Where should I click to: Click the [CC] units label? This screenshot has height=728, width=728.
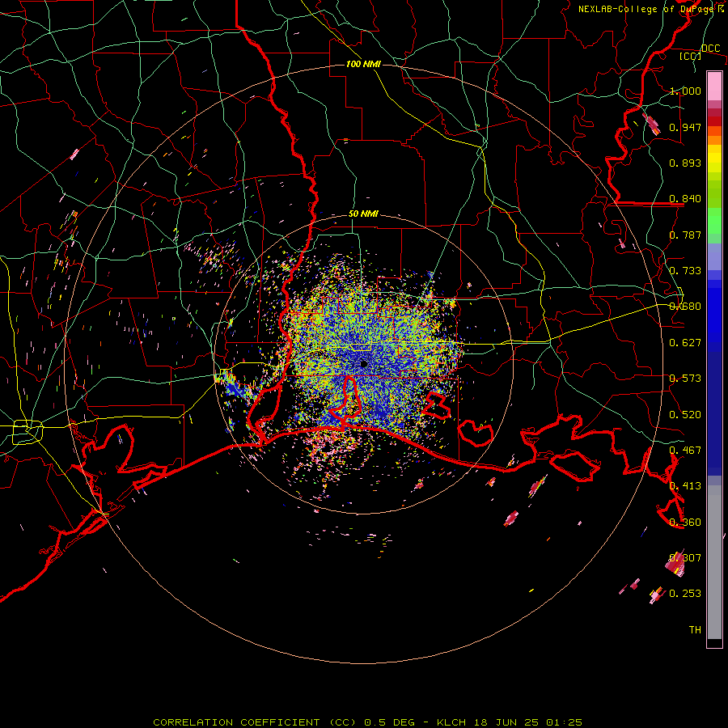690,56
